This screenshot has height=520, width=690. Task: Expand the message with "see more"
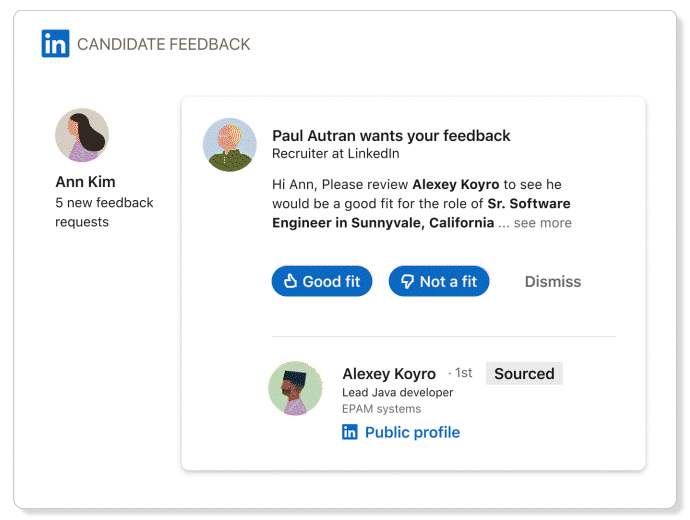click(x=543, y=223)
